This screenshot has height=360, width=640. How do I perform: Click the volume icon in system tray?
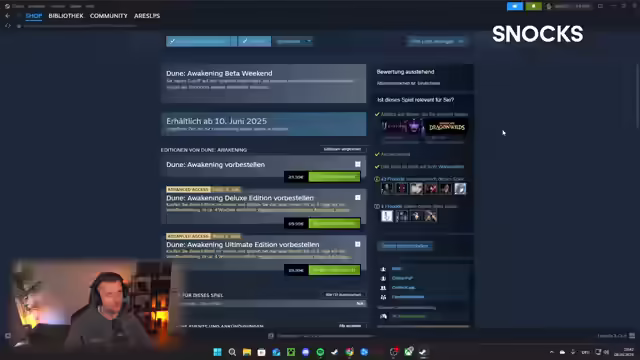click(x=606, y=352)
